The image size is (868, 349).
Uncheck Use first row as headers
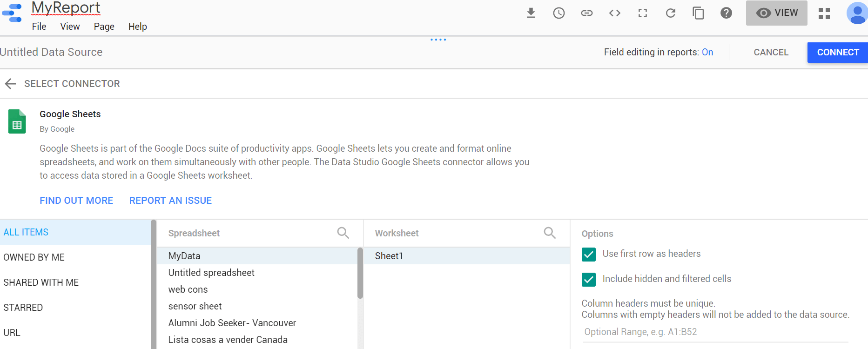click(589, 255)
